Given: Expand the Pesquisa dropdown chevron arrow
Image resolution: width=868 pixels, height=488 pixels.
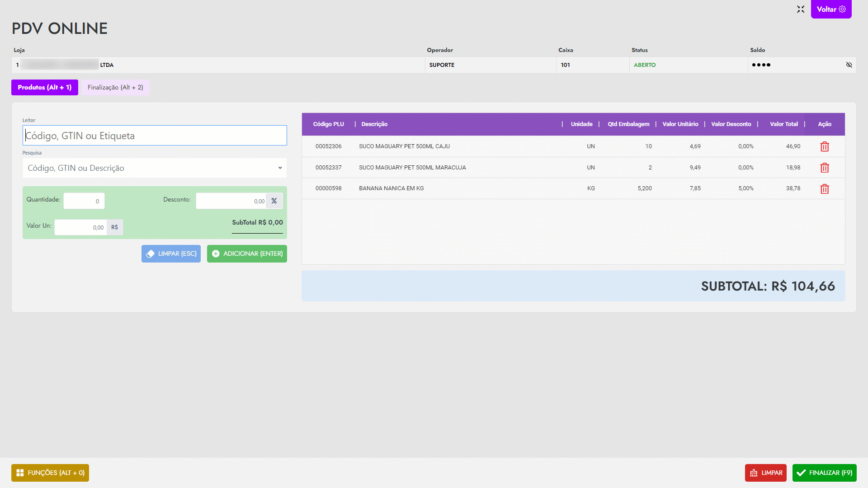Looking at the screenshot, I should pos(280,168).
